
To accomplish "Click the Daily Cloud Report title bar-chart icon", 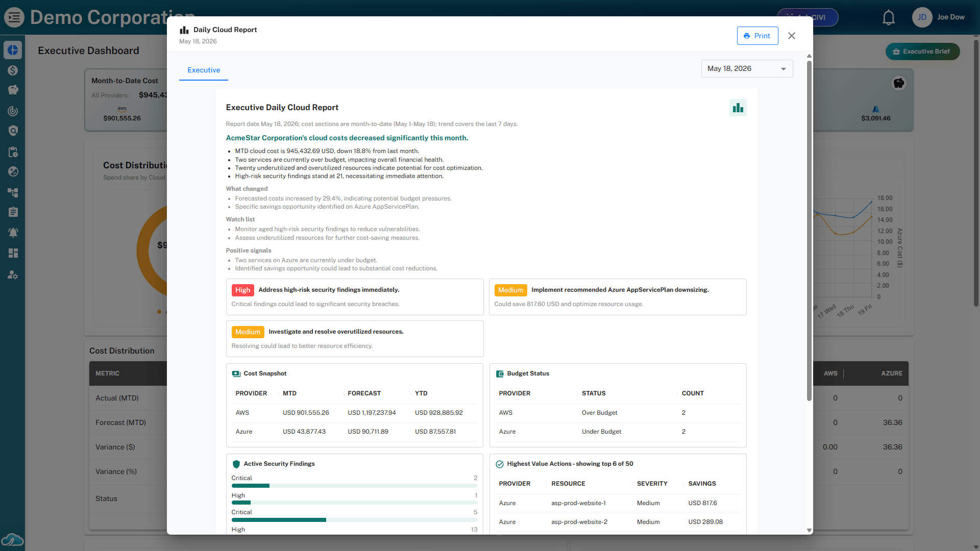I will 184,30.
